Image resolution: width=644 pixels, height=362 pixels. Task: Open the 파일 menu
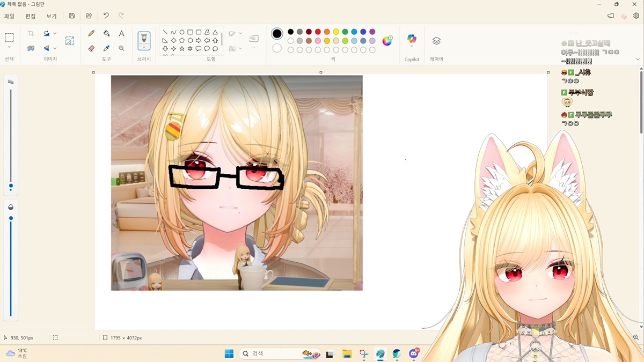(9, 16)
